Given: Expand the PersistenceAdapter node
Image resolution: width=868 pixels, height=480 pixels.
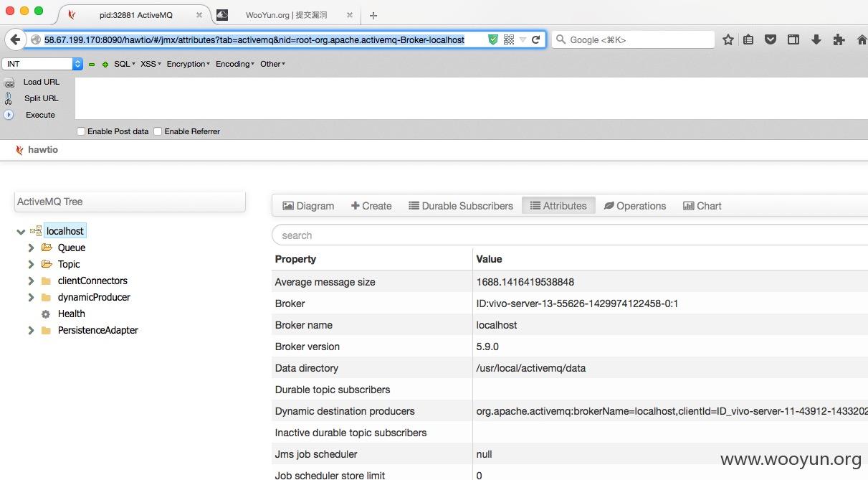Looking at the screenshot, I should [x=31, y=330].
